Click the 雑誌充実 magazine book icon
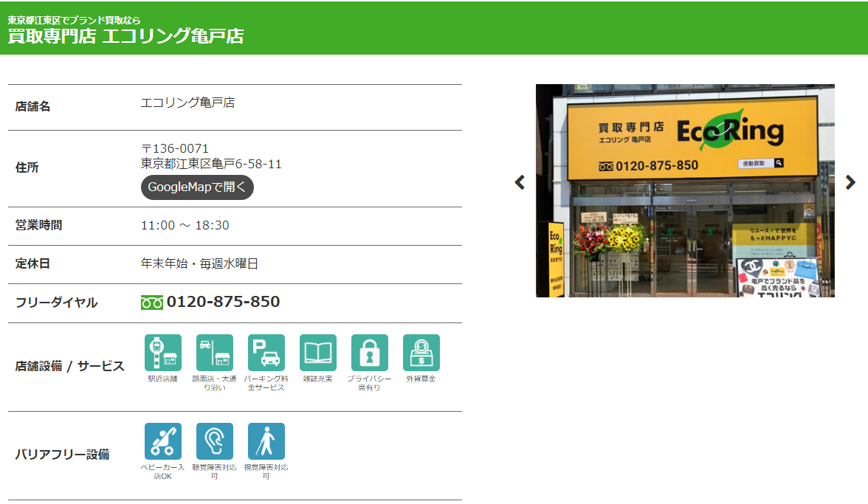The height and width of the screenshot is (504, 868). pyautogui.click(x=317, y=353)
